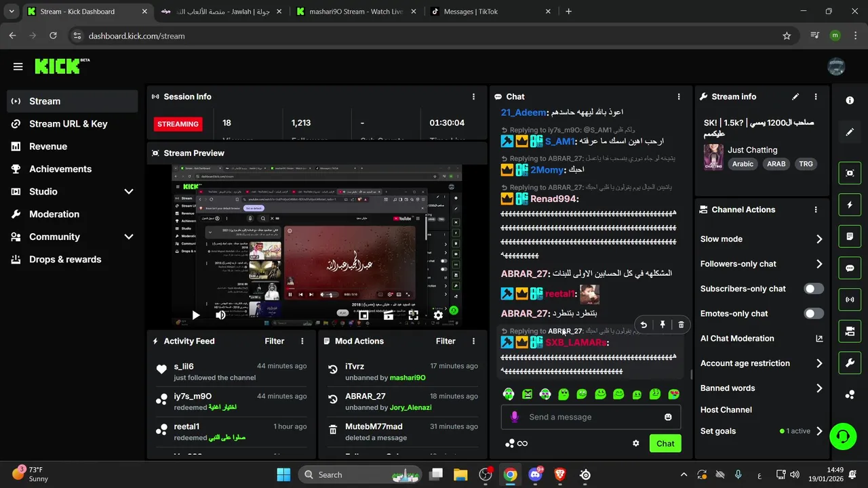
Task: Open the chat settings gear icon
Action: (636, 443)
